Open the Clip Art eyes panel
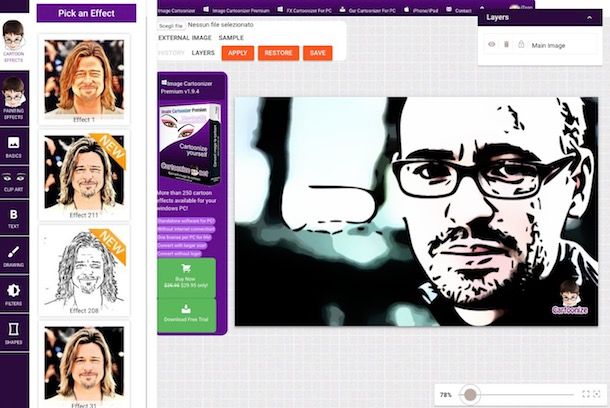 point(14,182)
